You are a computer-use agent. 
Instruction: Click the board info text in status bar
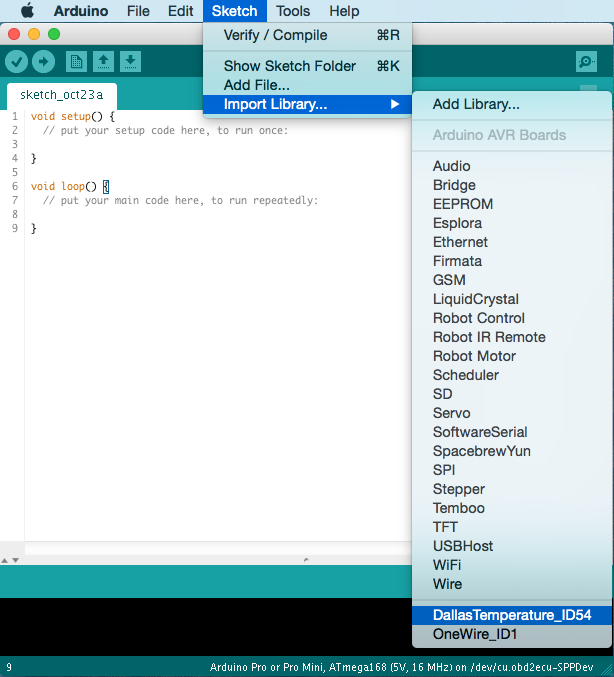(401, 667)
